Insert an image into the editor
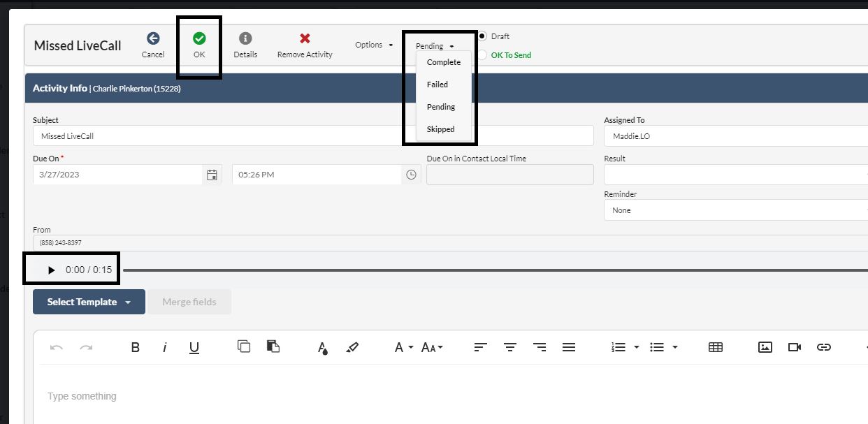This screenshot has height=424, width=868. (765, 346)
